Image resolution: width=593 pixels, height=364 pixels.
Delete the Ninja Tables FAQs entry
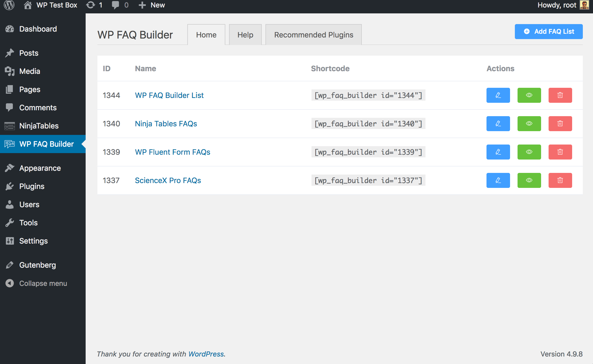[x=560, y=124]
